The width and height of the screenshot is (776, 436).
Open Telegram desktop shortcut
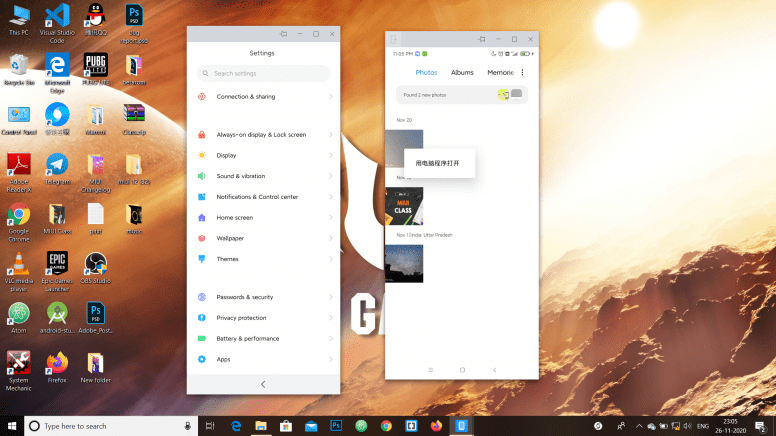(x=57, y=169)
